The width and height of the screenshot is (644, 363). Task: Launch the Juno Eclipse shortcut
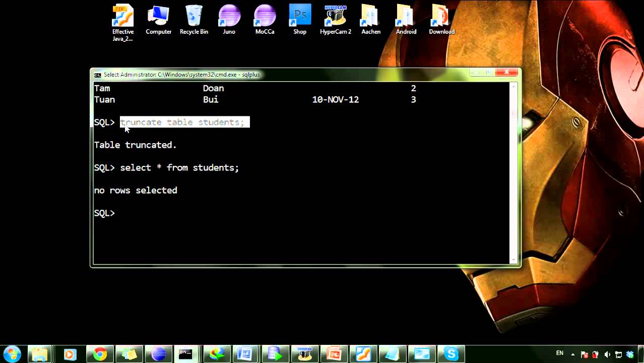[x=229, y=20]
